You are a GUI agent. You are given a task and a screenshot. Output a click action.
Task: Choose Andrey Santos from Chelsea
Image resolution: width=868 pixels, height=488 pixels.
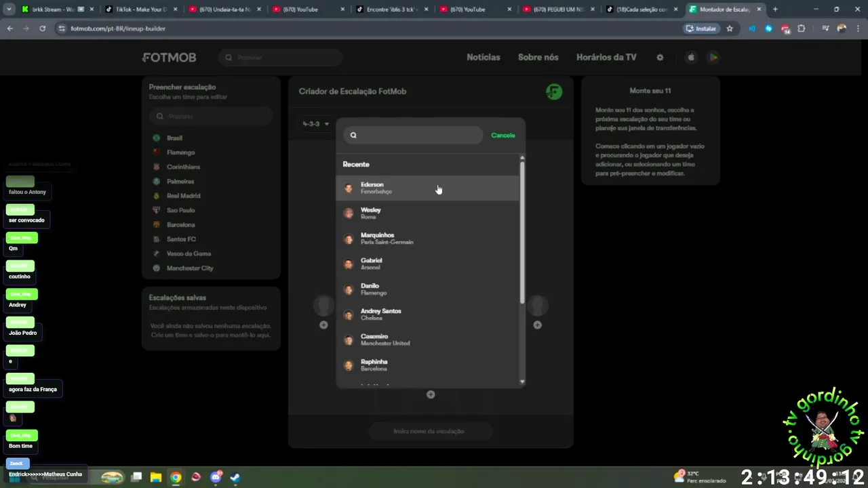pyautogui.click(x=427, y=314)
